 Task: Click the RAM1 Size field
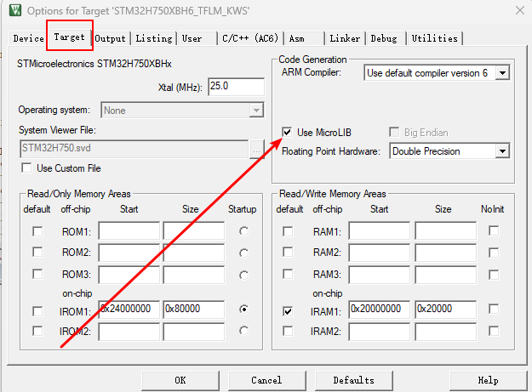[x=446, y=231]
